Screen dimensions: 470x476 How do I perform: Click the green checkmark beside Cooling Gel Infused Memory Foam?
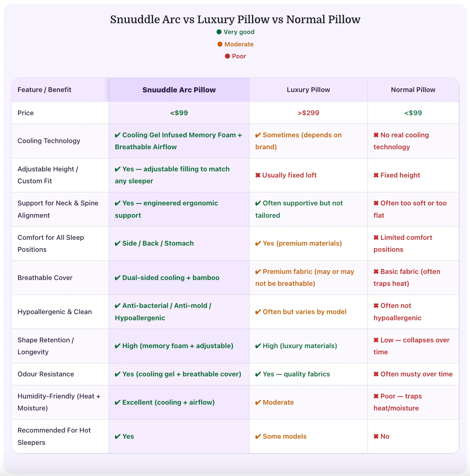click(118, 135)
